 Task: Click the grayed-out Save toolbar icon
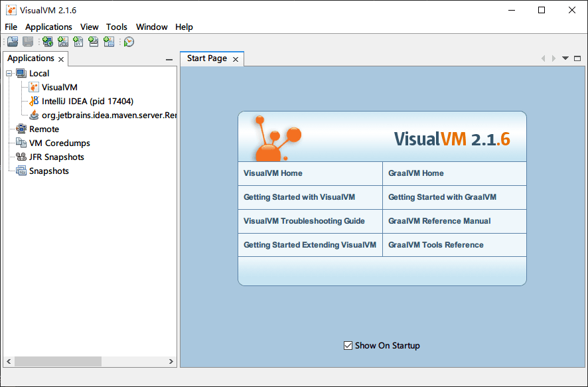coord(28,42)
